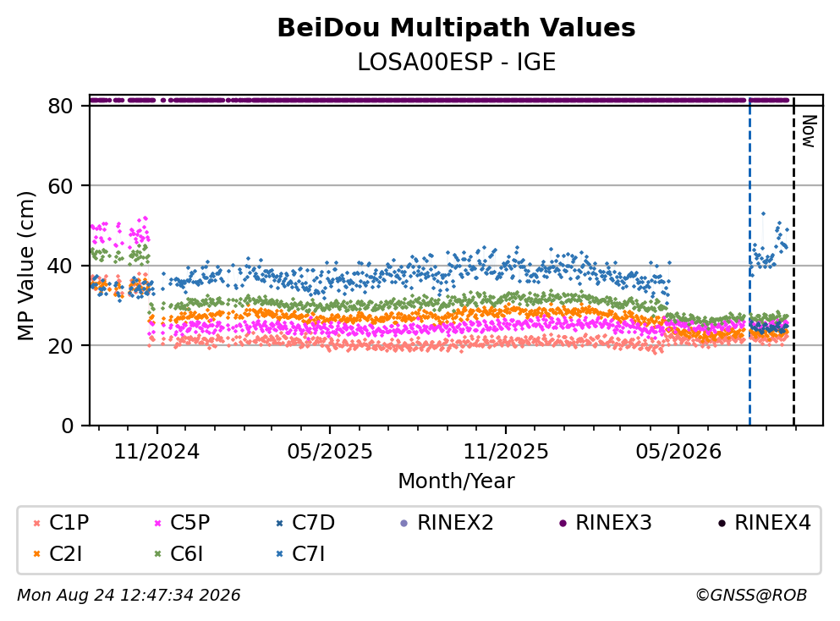Select the C5P legend label
This screenshot has height=621, width=840.
click(x=190, y=522)
